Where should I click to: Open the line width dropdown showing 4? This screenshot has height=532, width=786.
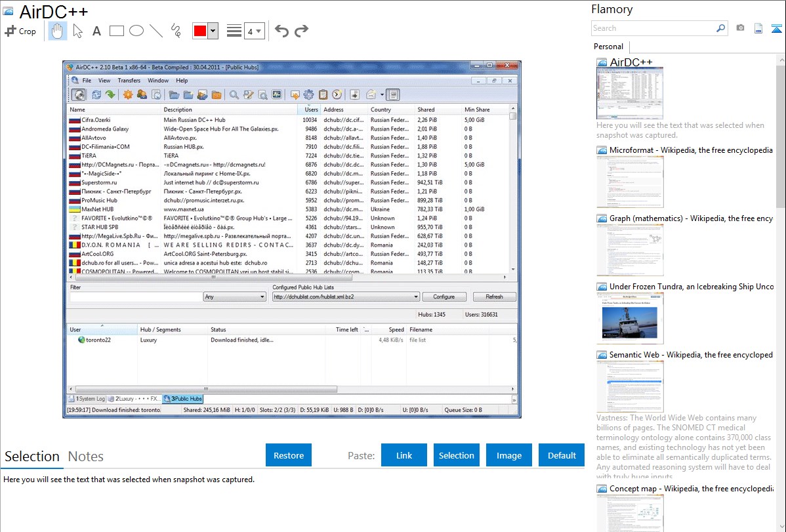254,31
